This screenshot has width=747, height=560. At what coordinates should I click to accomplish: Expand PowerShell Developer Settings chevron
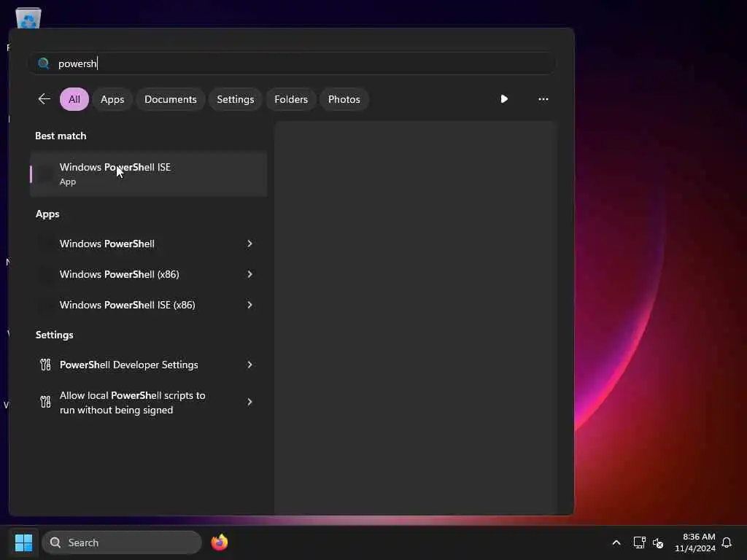click(249, 365)
